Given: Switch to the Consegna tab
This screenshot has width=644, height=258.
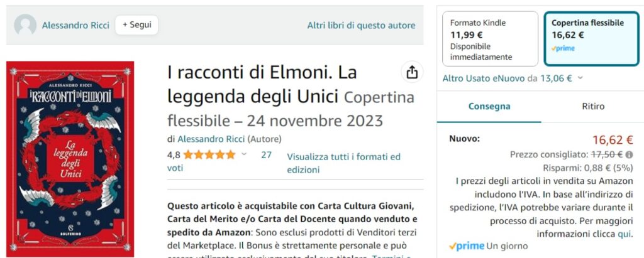Looking at the screenshot, I should pyautogui.click(x=489, y=106).
